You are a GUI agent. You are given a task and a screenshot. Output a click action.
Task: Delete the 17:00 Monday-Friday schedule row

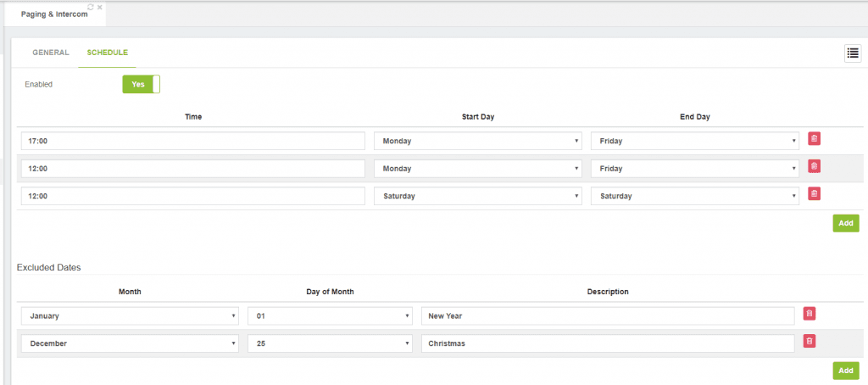(x=814, y=138)
